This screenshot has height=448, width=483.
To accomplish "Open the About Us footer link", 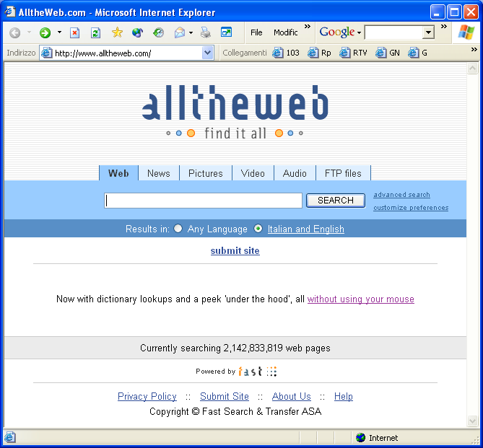I will pyautogui.click(x=292, y=396).
